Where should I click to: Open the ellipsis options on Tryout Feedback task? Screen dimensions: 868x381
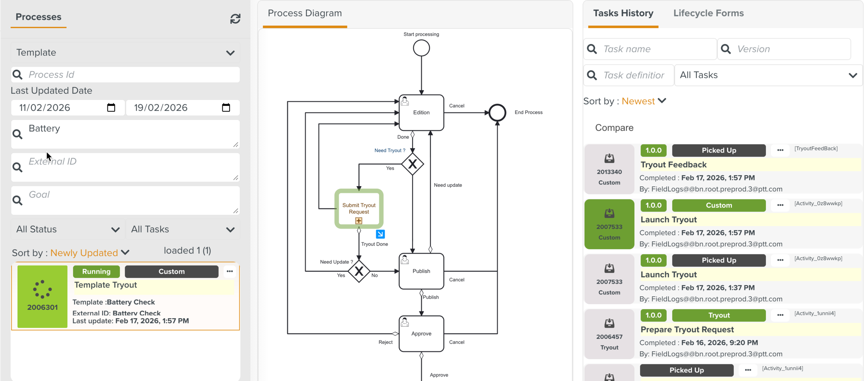click(780, 150)
